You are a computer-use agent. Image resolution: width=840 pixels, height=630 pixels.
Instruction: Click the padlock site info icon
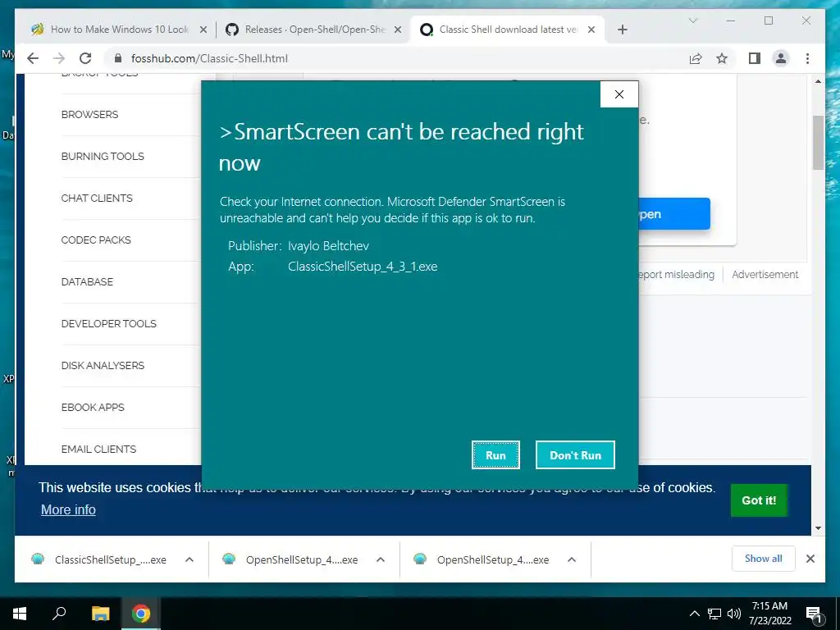118,58
